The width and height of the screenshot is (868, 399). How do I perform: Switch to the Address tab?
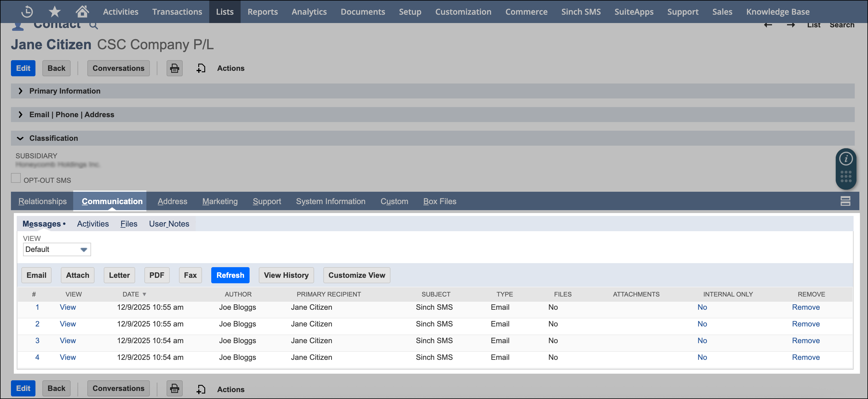[x=172, y=201]
